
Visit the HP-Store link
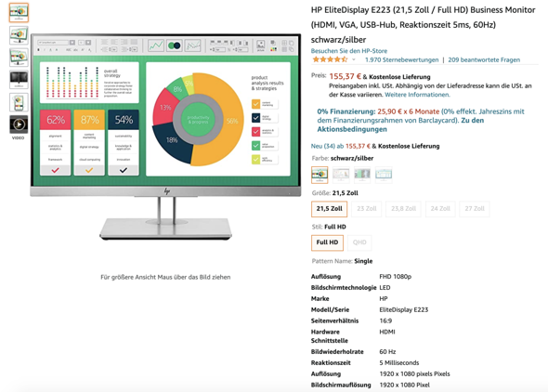coord(349,51)
